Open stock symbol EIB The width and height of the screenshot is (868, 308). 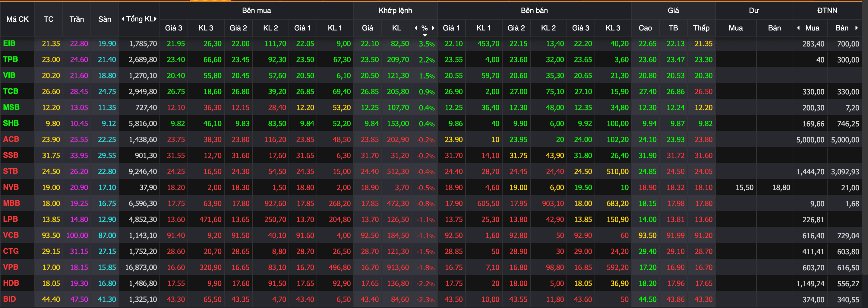[9, 43]
